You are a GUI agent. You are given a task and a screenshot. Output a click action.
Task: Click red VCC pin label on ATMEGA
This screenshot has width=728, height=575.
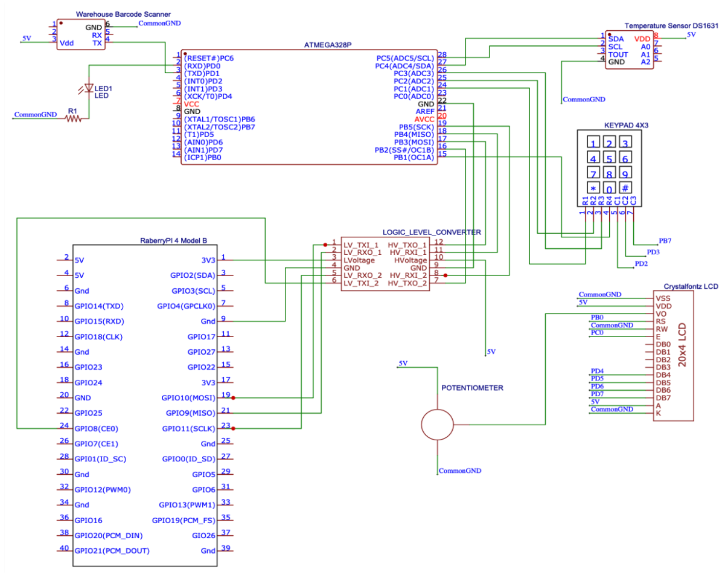point(191,104)
